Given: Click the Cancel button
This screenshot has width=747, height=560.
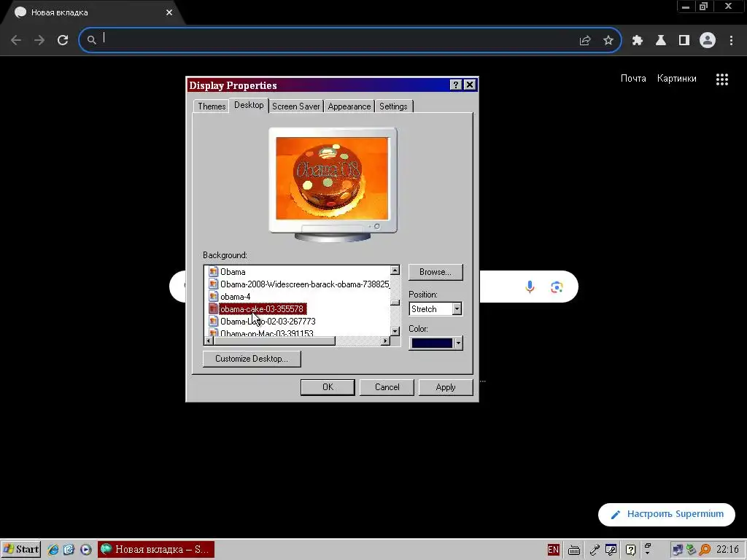Looking at the screenshot, I should 387,387.
